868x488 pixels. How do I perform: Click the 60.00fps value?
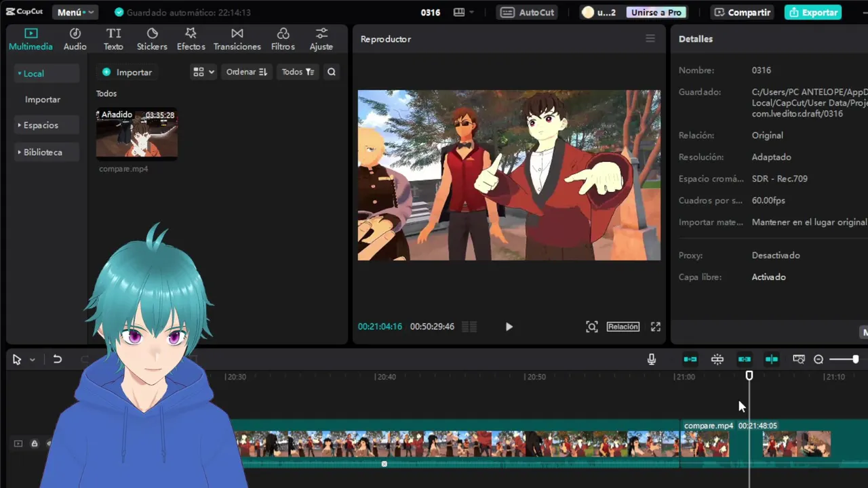click(x=768, y=201)
